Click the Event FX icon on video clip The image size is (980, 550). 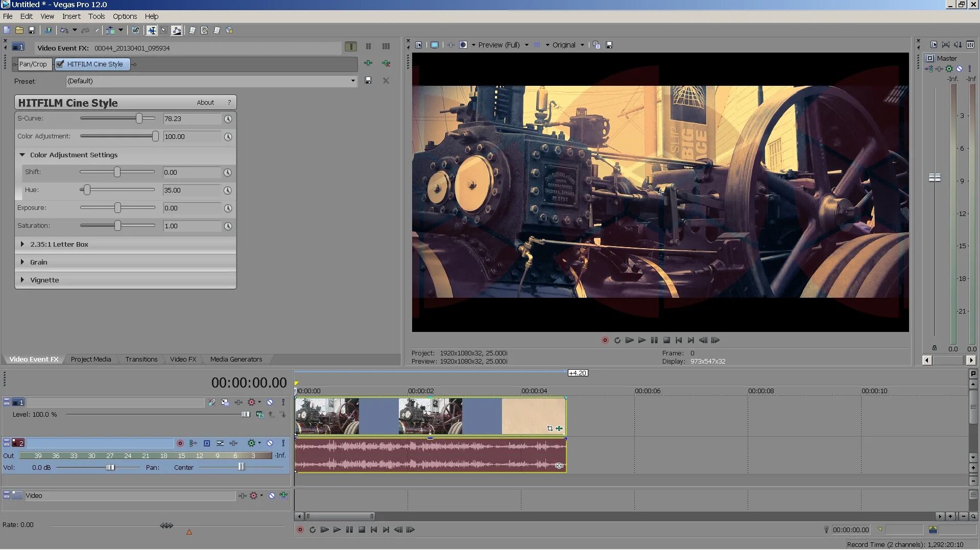[559, 428]
